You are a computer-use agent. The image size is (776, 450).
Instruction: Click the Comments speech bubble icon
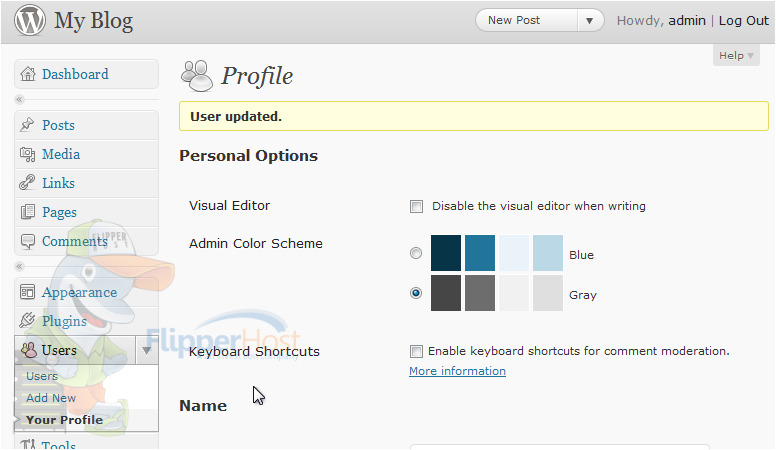28,242
